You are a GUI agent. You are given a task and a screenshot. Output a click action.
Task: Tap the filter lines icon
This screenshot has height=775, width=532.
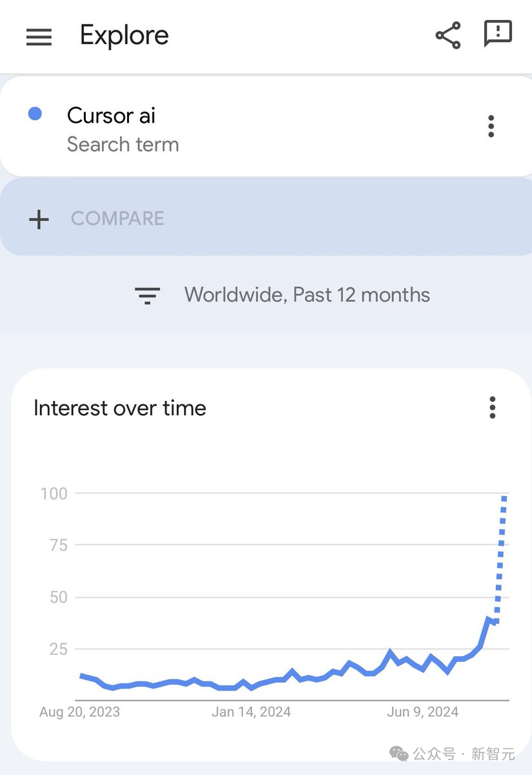pos(147,296)
